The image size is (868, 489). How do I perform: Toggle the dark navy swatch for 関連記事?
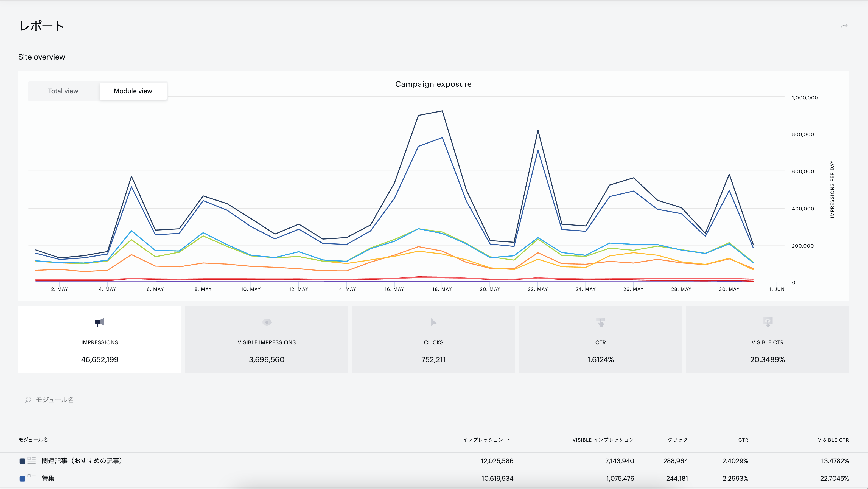[23, 461]
